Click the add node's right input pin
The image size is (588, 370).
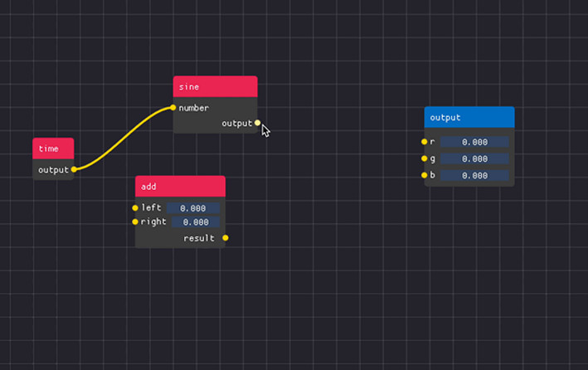tap(135, 222)
